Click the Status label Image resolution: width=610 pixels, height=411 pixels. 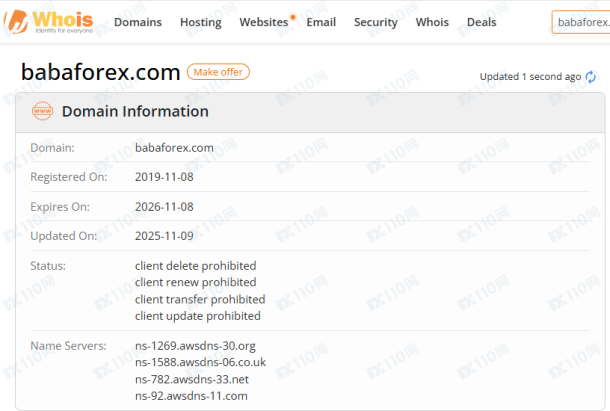click(x=48, y=266)
